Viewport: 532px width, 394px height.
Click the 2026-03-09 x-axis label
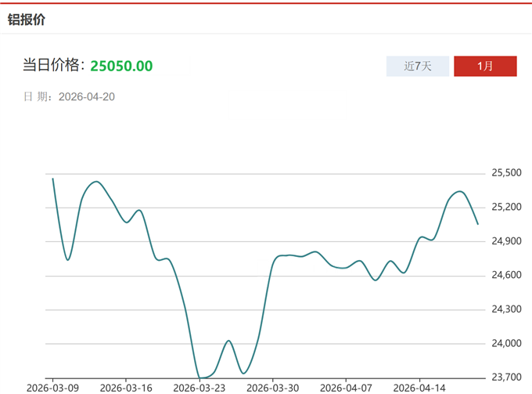point(52,388)
